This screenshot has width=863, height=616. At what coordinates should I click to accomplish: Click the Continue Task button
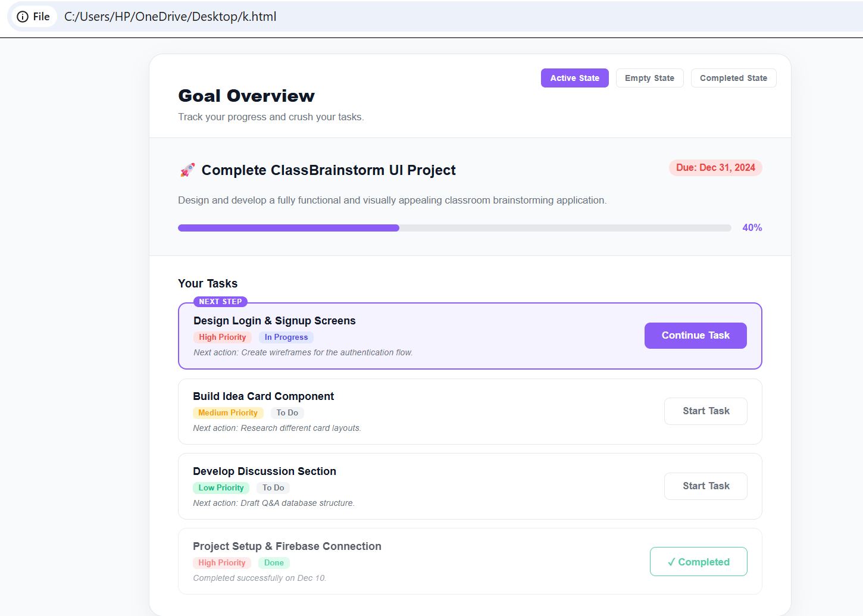[695, 336]
